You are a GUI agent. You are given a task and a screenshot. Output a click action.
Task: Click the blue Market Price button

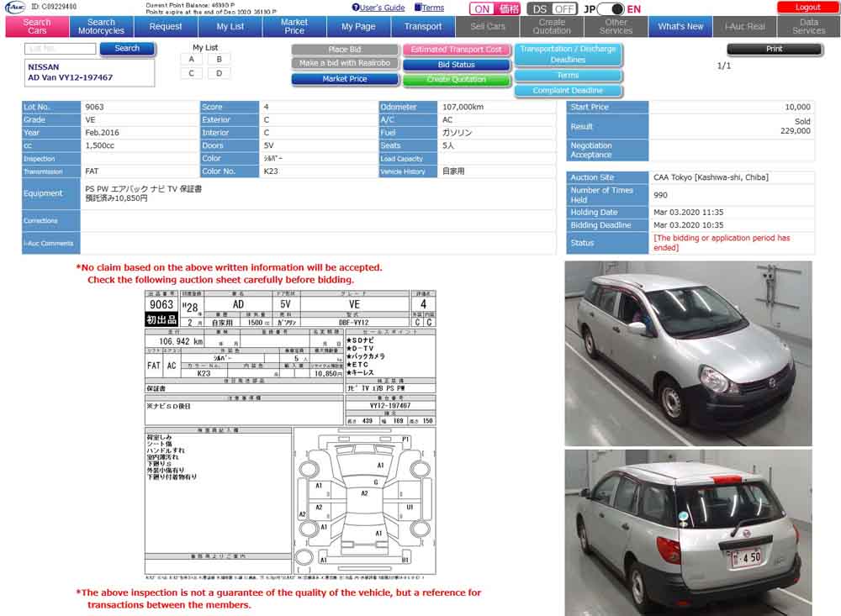[x=345, y=79]
